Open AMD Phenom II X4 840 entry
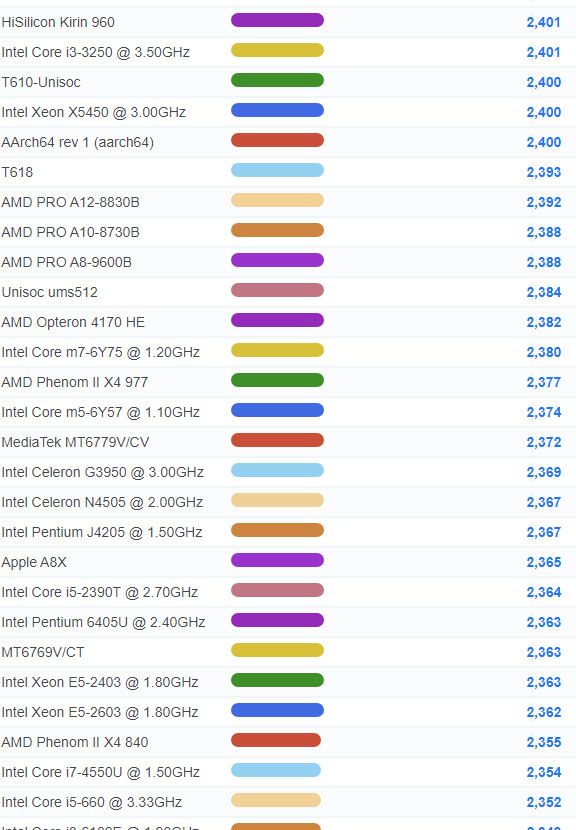Viewport: 576px width, 830px height. click(75, 742)
